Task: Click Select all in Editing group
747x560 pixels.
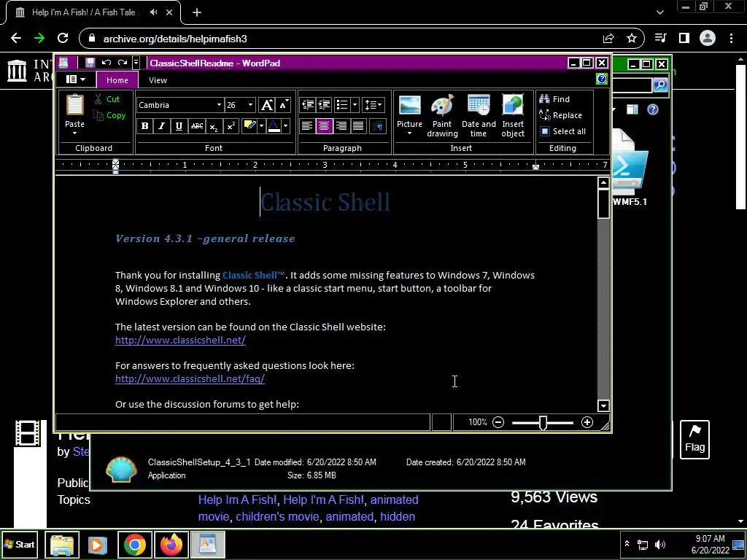Action: (562, 131)
